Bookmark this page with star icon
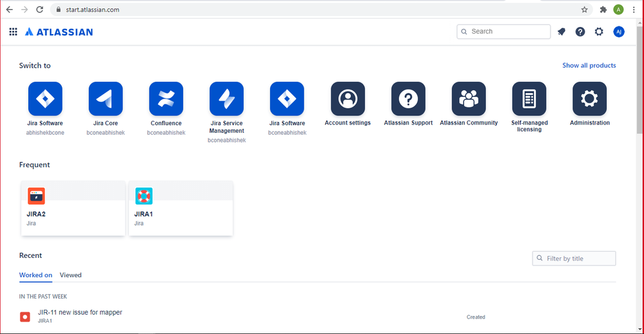The image size is (644, 334). click(x=584, y=10)
